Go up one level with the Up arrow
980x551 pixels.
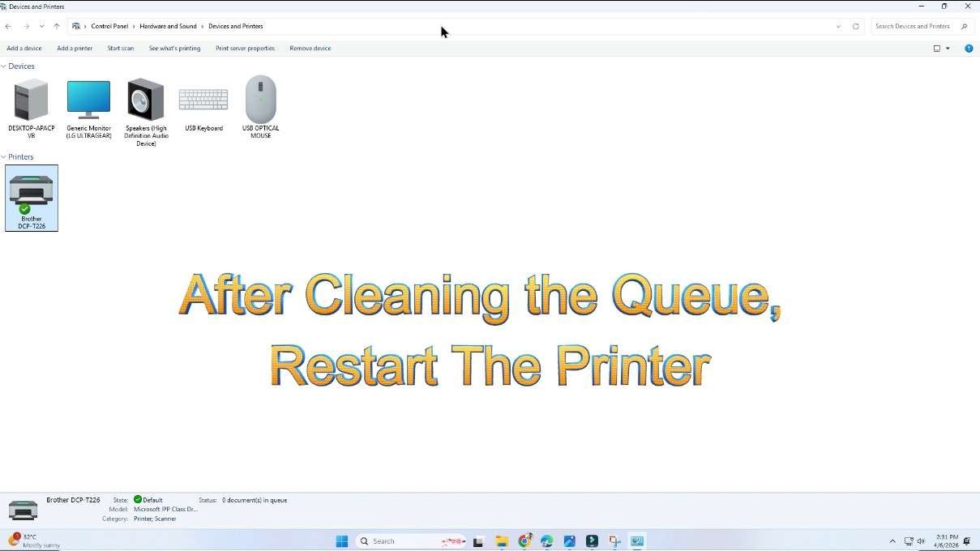click(x=57, y=26)
